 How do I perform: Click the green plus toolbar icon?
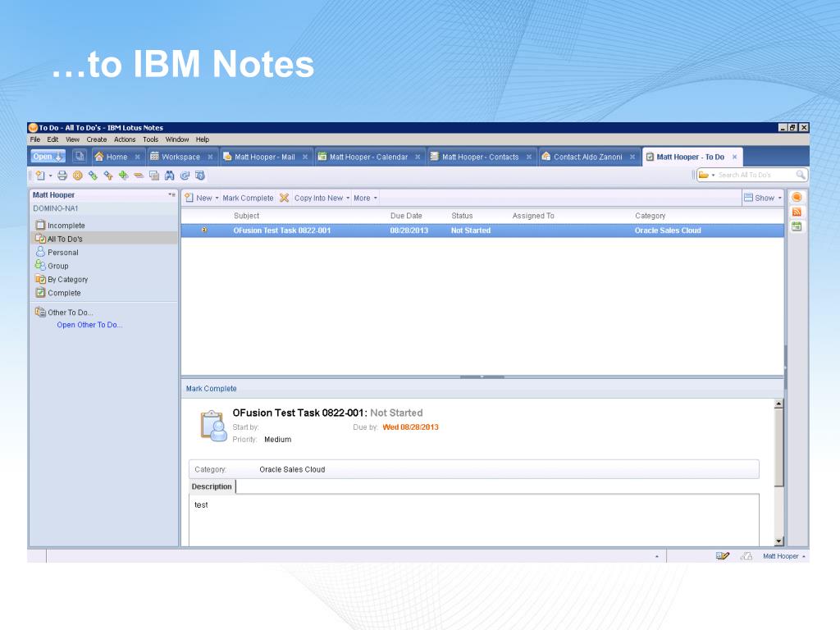[124, 176]
